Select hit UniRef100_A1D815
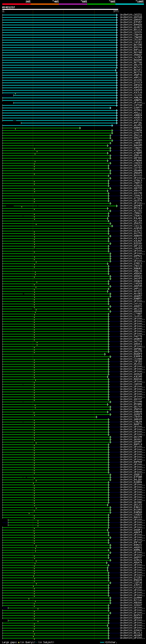Viewport: 146px width, 644px height. [131, 186]
